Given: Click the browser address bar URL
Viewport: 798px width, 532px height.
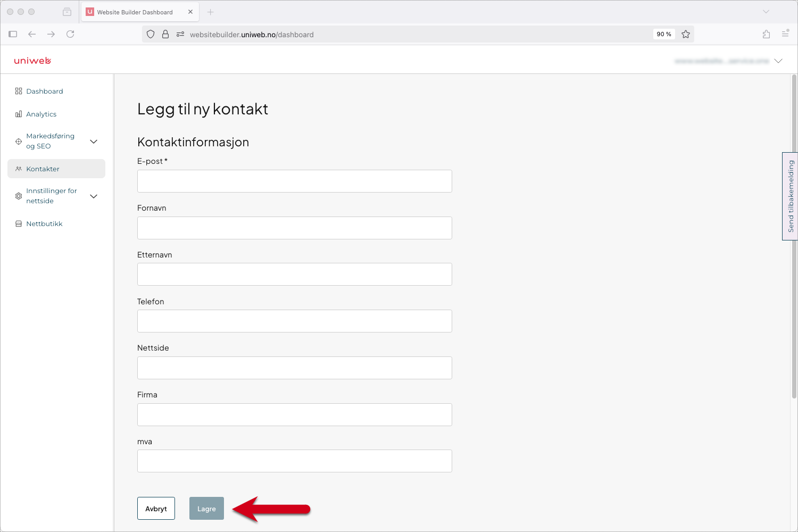Looking at the screenshot, I should pos(252,35).
